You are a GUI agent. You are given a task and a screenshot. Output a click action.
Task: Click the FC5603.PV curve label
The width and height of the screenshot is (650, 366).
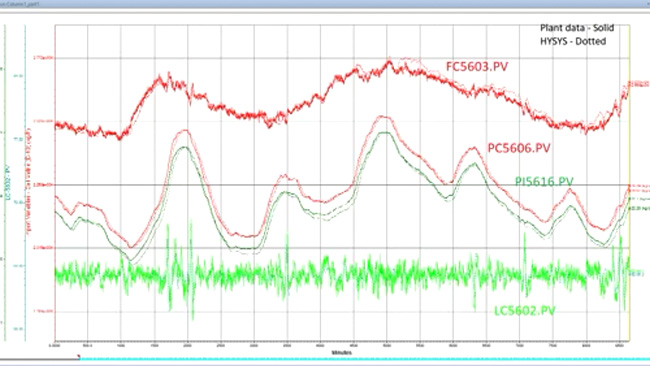coord(477,67)
